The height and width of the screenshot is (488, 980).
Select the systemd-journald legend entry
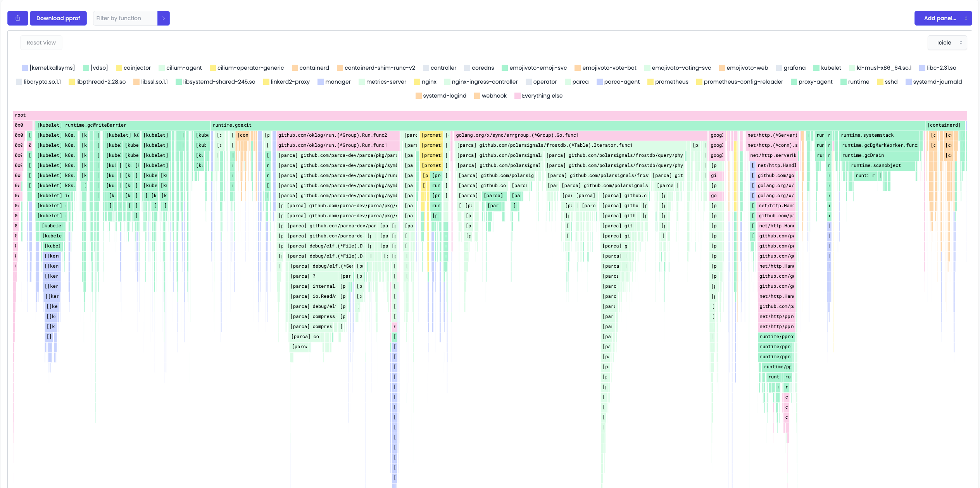(x=934, y=82)
